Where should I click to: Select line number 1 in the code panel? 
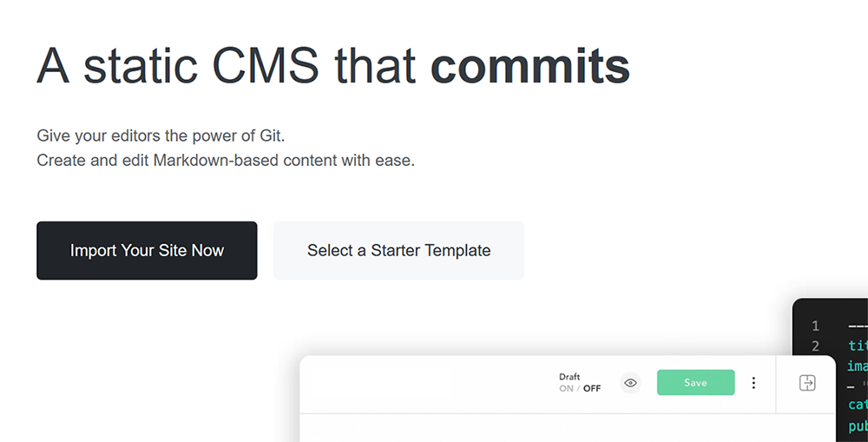point(815,326)
